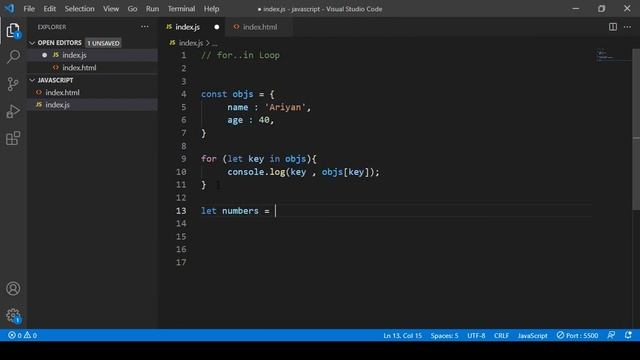The width and height of the screenshot is (640, 360).
Task: Click unsaved dot on index.js tab
Action: pyautogui.click(x=217, y=27)
